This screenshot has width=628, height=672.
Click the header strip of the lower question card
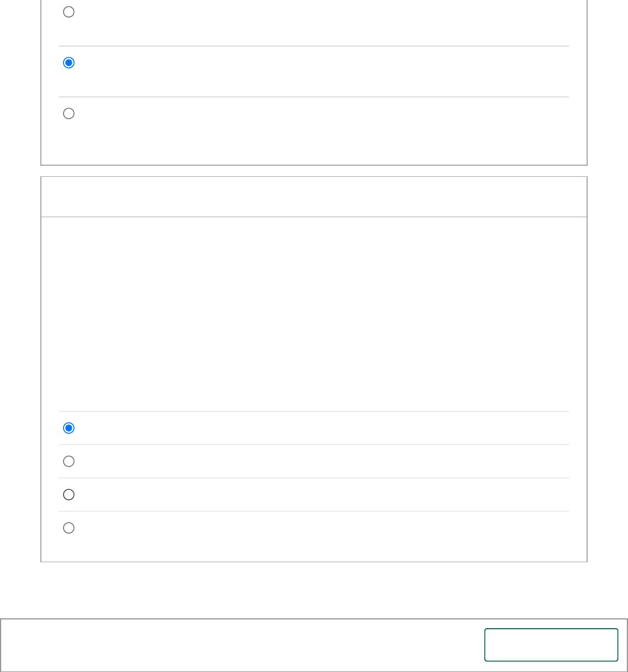(313, 197)
